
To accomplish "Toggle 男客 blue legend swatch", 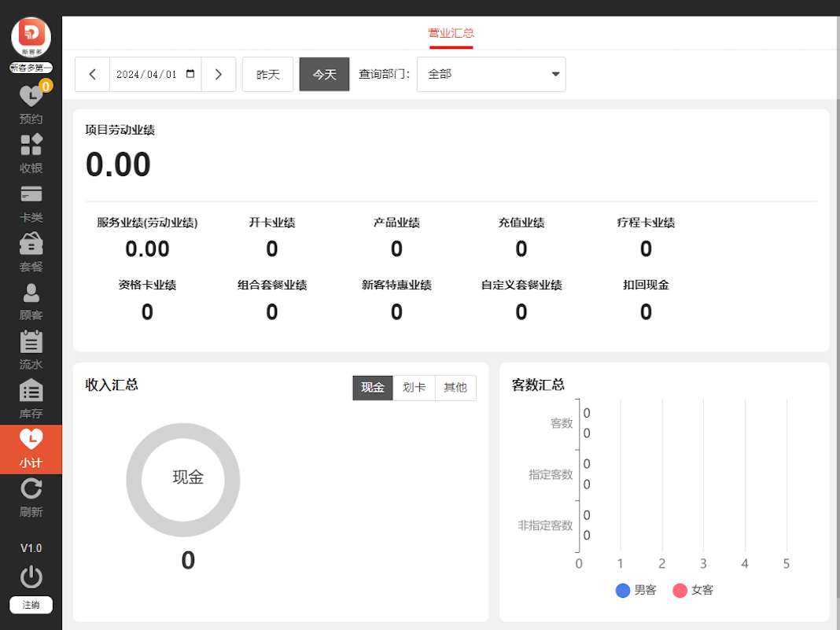I will (623, 590).
